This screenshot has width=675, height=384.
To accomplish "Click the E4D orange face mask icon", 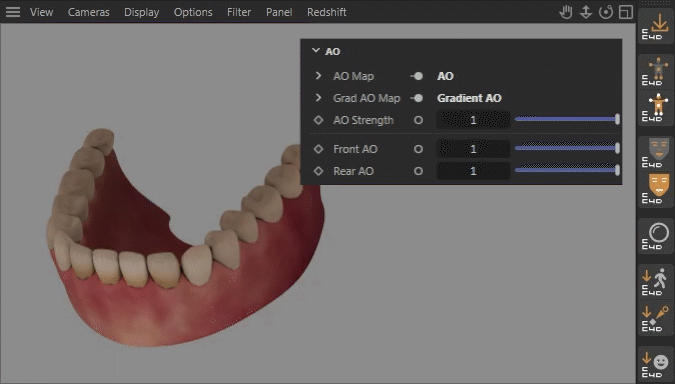I will coord(656,189).
